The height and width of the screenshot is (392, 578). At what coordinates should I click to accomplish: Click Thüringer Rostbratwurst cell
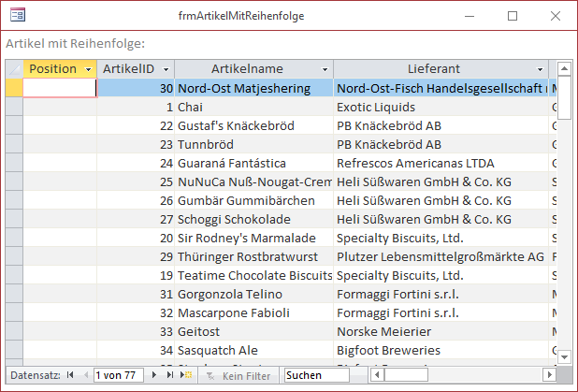(254, 256)
